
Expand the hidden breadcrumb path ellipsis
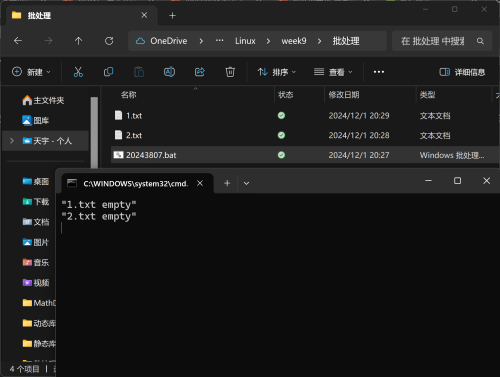219,41
